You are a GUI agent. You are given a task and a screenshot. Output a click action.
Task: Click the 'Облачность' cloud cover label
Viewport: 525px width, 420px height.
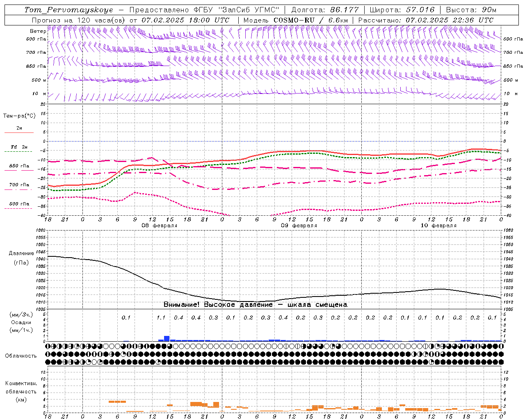(x=21, y=356)
